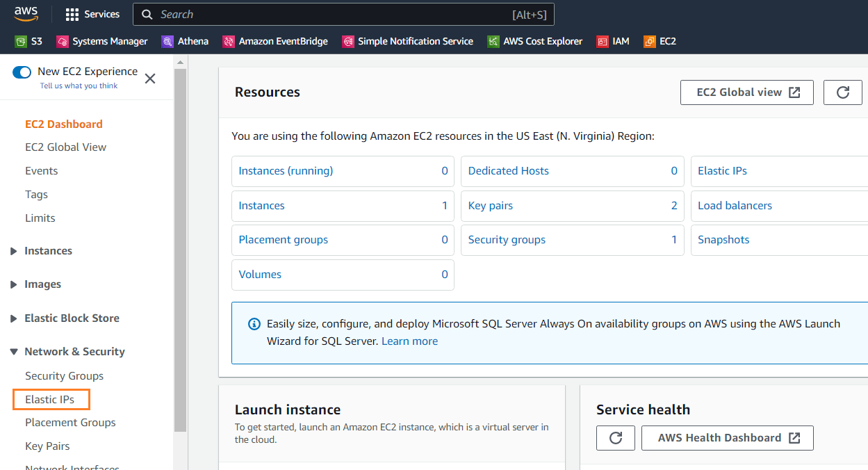Viewport: 868px width, 470px height.
Task: Open Instances (running) resource link
Action: pyautogui.click(x=286, y=171)
